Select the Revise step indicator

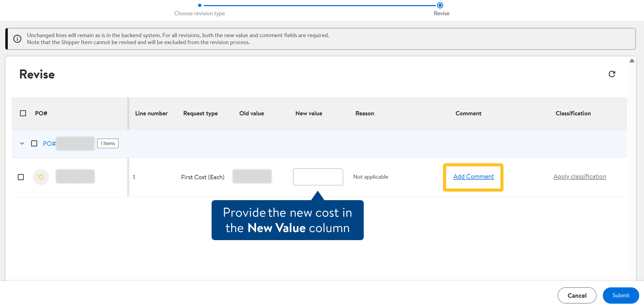coord(440,5)
